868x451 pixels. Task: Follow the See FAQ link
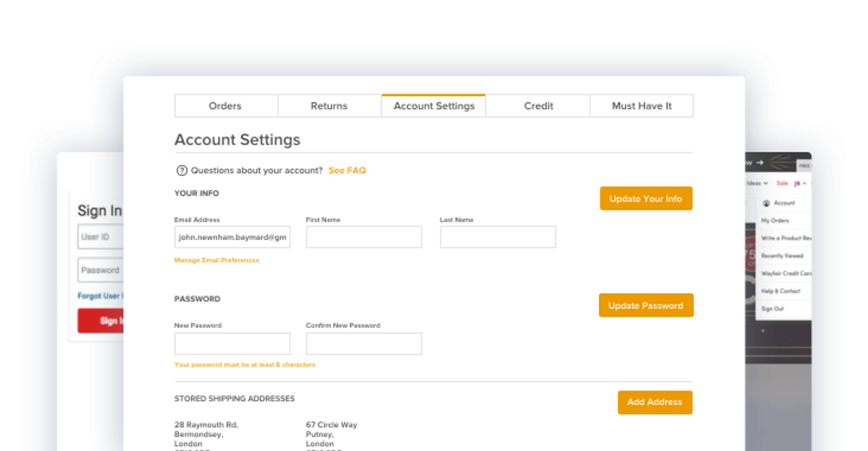[347, 170]
